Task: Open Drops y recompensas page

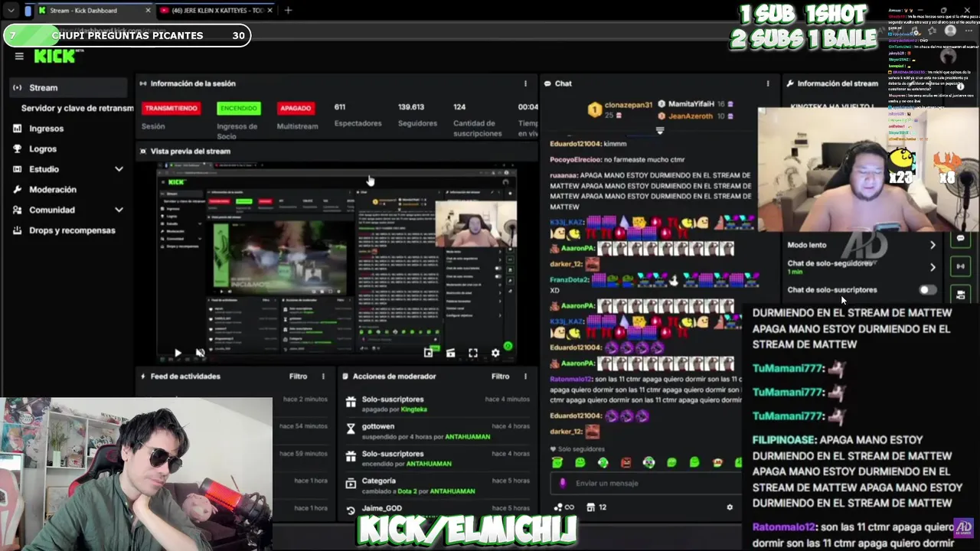Action: click(x=72, y=230)
